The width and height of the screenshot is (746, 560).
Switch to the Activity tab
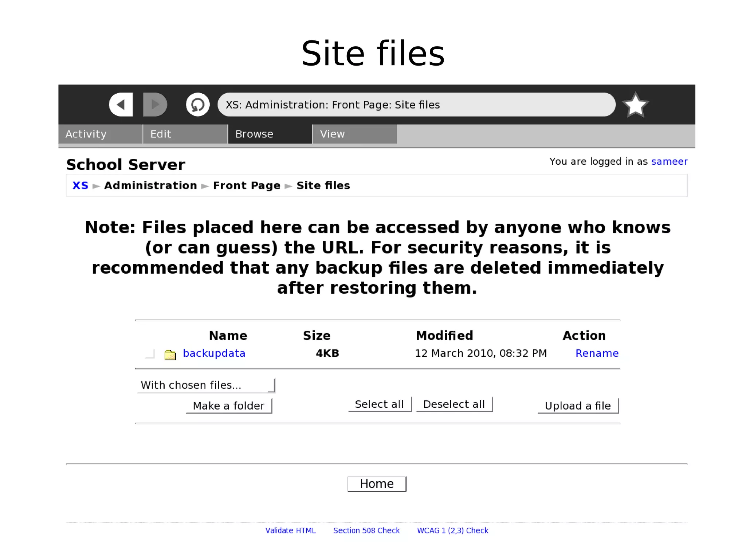[x=100, y=134]
